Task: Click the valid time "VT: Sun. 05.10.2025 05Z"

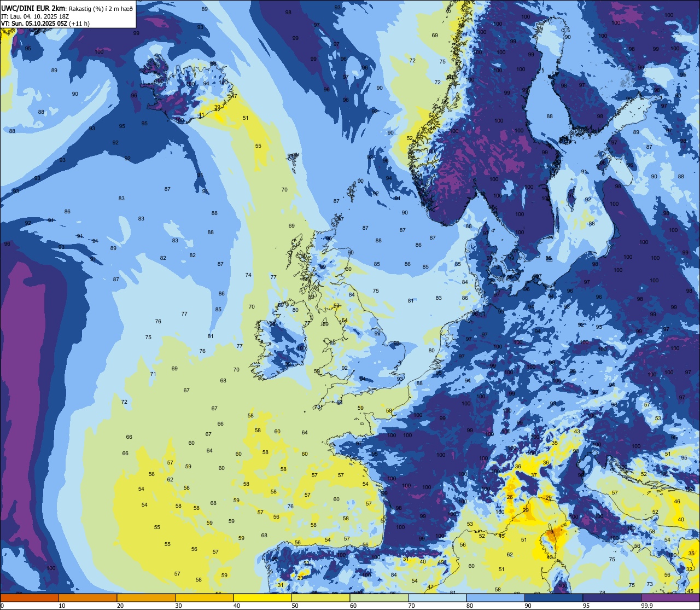Action: pos(34,24)
